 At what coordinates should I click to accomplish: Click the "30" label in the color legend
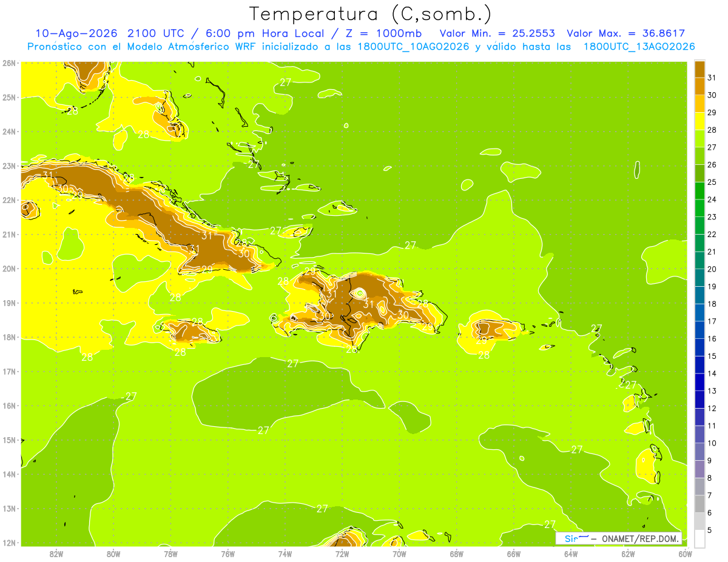(x=712, y=95)
